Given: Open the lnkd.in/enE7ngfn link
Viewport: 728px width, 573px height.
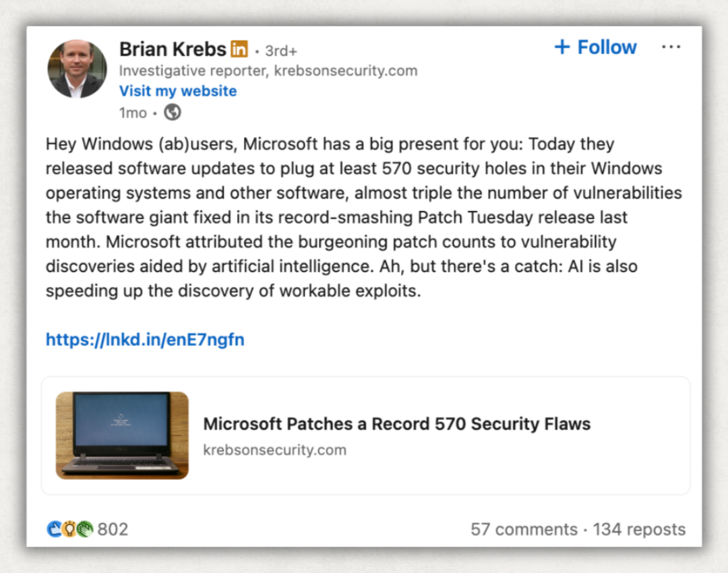Looking at the screenshot, I should [x=145, y=340].
